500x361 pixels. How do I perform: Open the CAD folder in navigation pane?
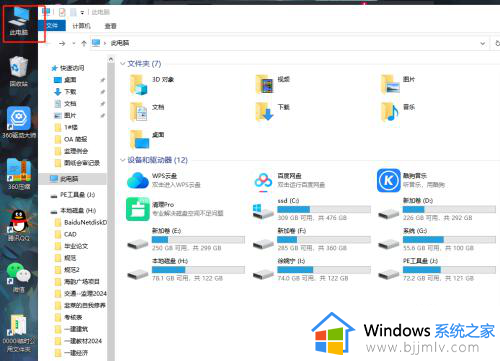[66, 234]
